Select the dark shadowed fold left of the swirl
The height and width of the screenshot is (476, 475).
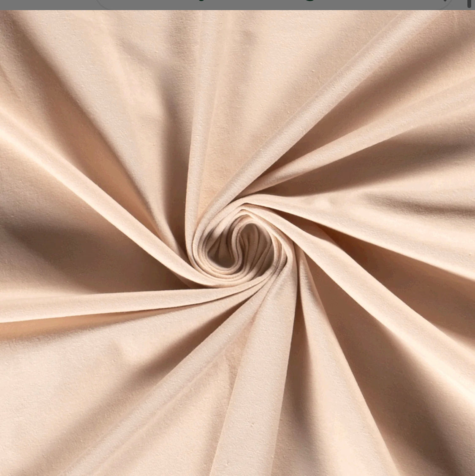point(63,236)
